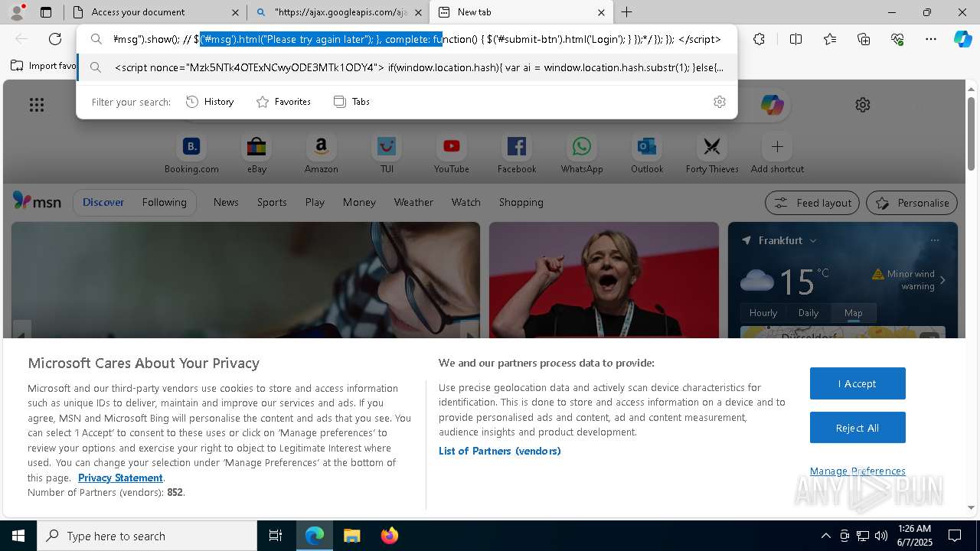Click the Windows taskbar search box
Screen dimensions: 980x551
coord(147,536)
